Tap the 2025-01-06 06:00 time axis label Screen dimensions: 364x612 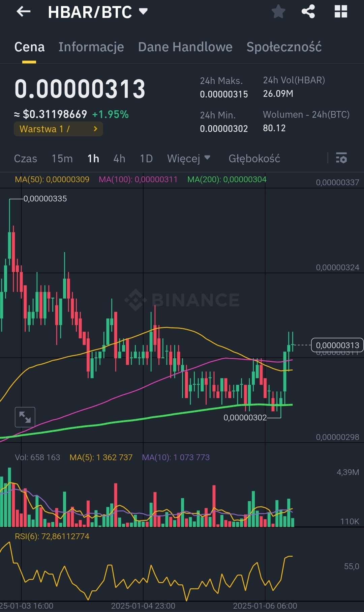tap(265, 606)
